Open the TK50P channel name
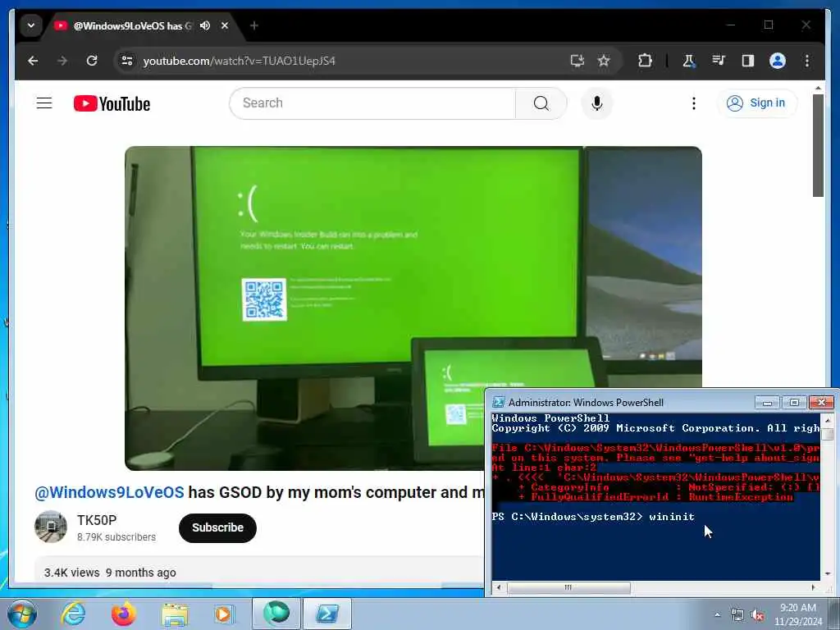 click(97, 520)
